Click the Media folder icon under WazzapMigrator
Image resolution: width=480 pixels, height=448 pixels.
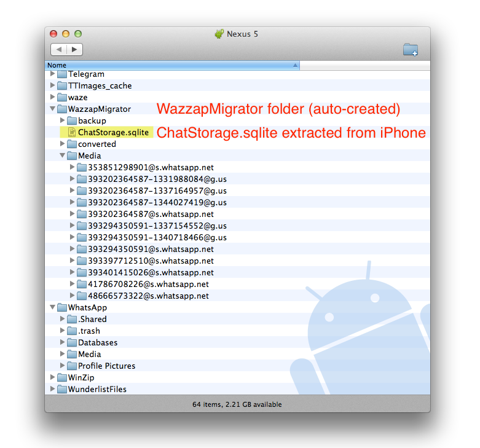72,155
